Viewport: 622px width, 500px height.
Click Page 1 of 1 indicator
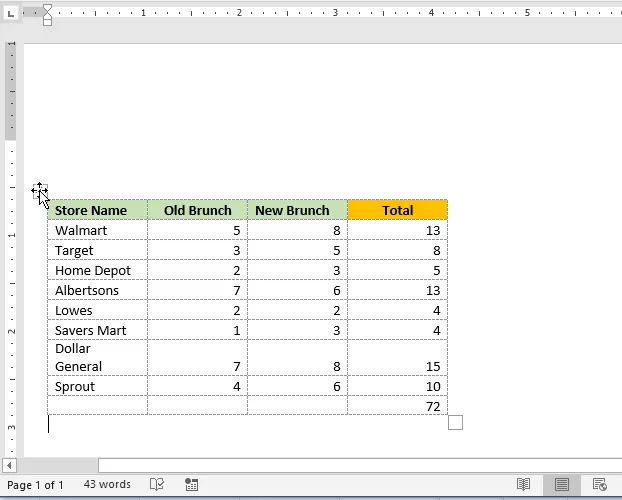pos(35,485)
